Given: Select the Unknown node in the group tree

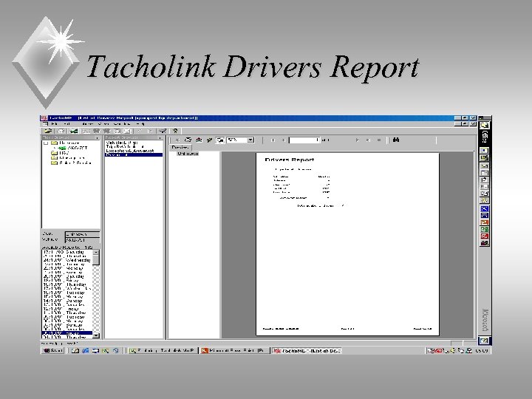Looking at the screenshot, I should tap(188, 154).
